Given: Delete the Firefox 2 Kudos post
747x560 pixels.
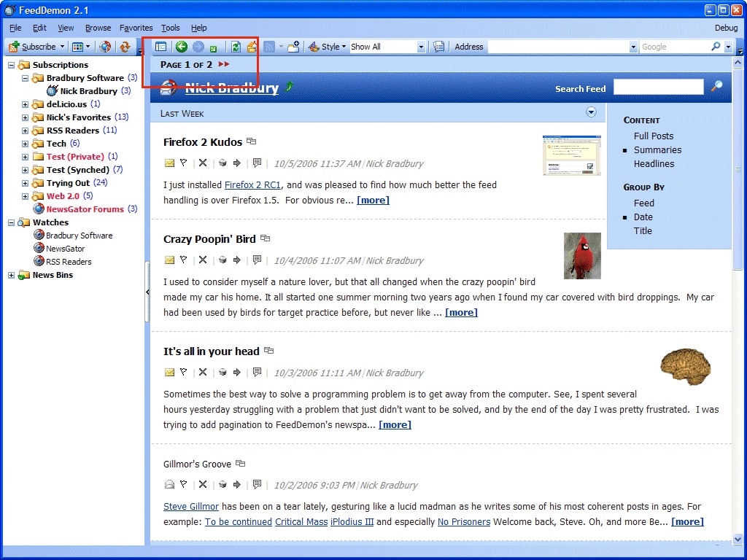Looking at the screenshot, I should click(x=203, y=163).
